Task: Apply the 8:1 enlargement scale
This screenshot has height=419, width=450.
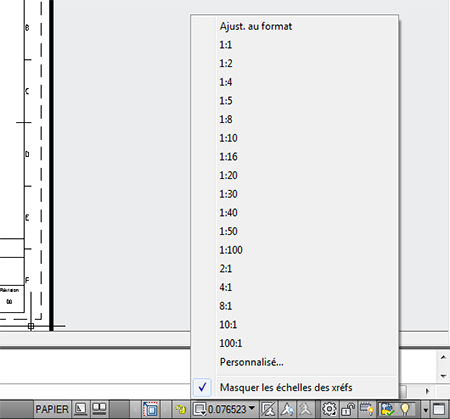Action: click(x=295, y=306)
